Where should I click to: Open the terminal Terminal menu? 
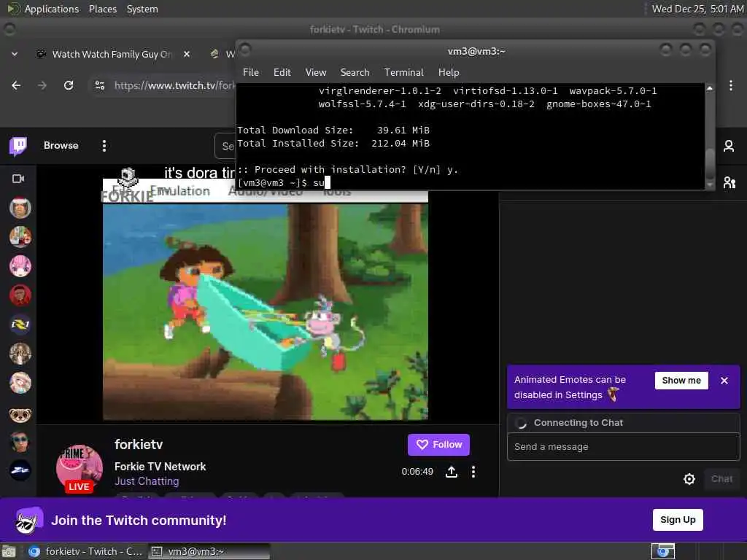pos(403,72)
